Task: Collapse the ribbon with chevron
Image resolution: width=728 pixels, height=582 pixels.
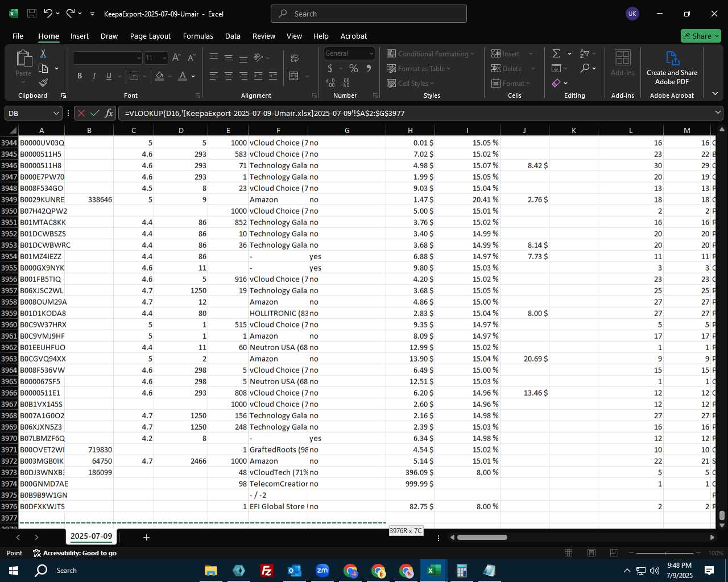Action: click(x=715, y=93)
